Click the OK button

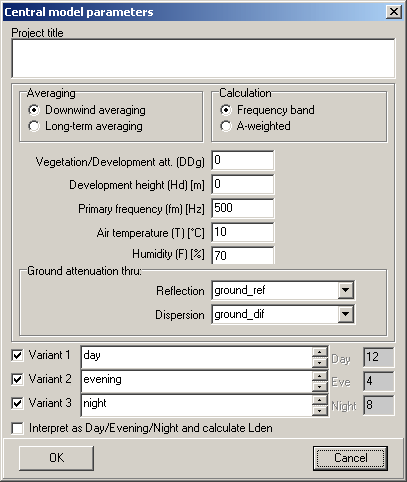click(x=56, y=458)
